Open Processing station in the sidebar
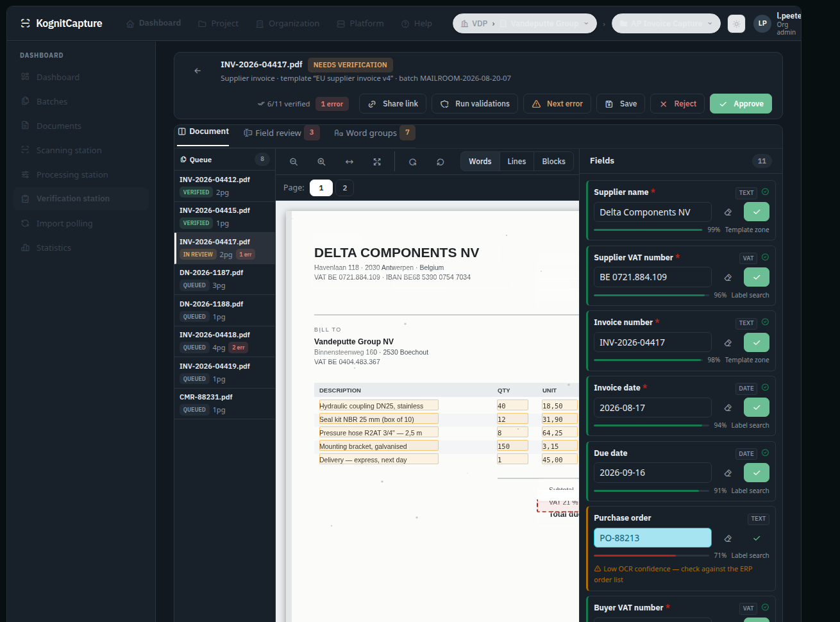Screen dimensions: 840x622 (x=81, y=174)
